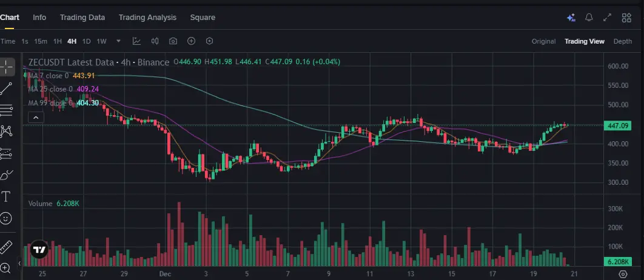Open the technical indicators line-chart icon
The width and height of the screenshot is (644, 280).
tap(136, 41)
